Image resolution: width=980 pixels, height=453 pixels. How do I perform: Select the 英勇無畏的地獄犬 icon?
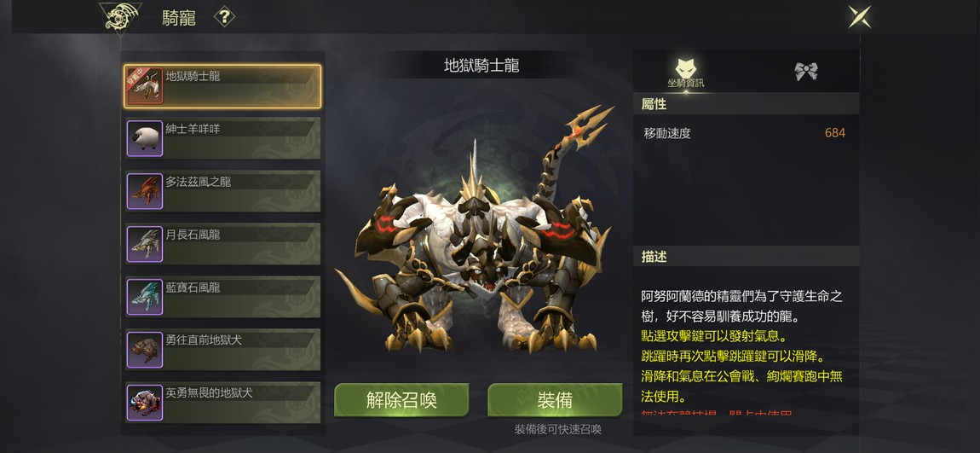pyautogui.click(x=145, y=403)
